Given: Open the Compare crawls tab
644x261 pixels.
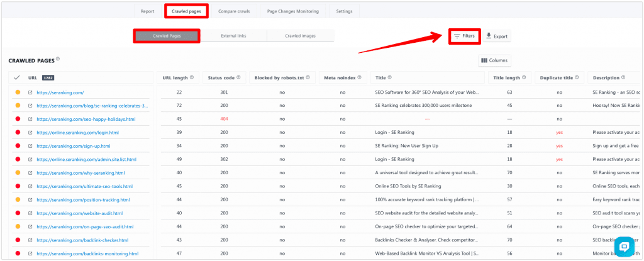Looking at the screenshot, I should coord(234,11).
